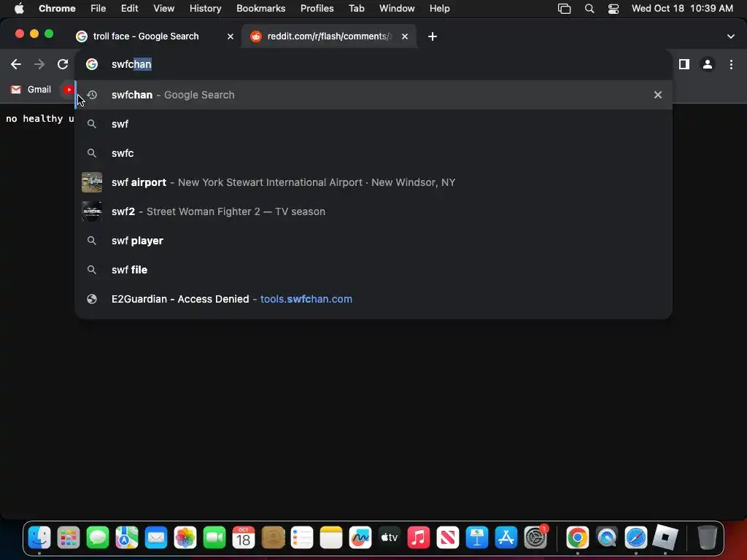Image resolution: width=747 pixels, height=560 pixels.
Task: Select swfchan Google Search history suggestion
Action: [x=373, y=95]
